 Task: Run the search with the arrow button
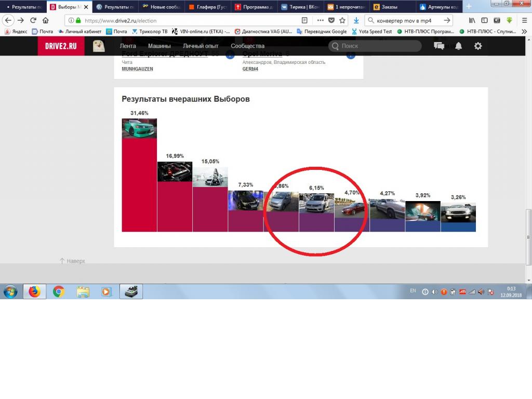tap(447, 20)
